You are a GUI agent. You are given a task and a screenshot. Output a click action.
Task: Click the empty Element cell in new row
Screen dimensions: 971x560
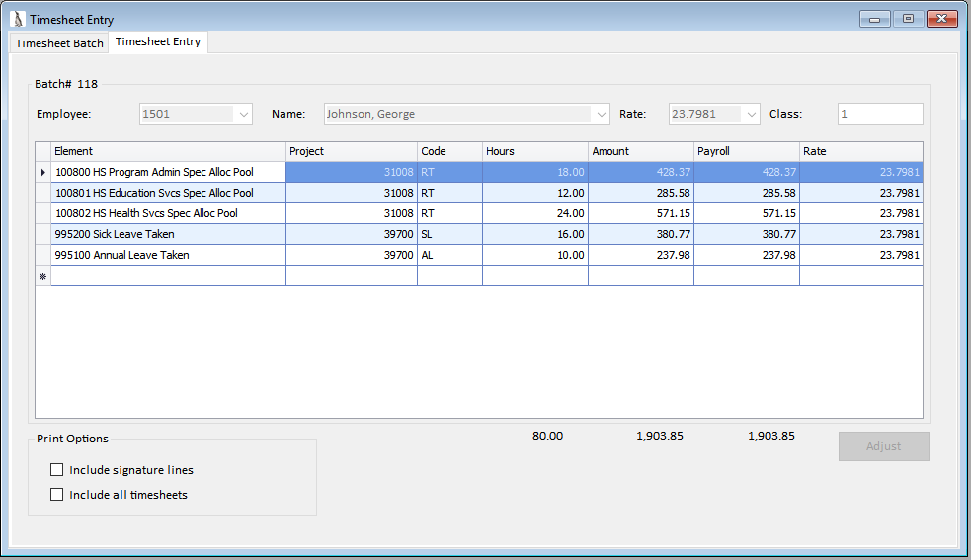point(168,277)
